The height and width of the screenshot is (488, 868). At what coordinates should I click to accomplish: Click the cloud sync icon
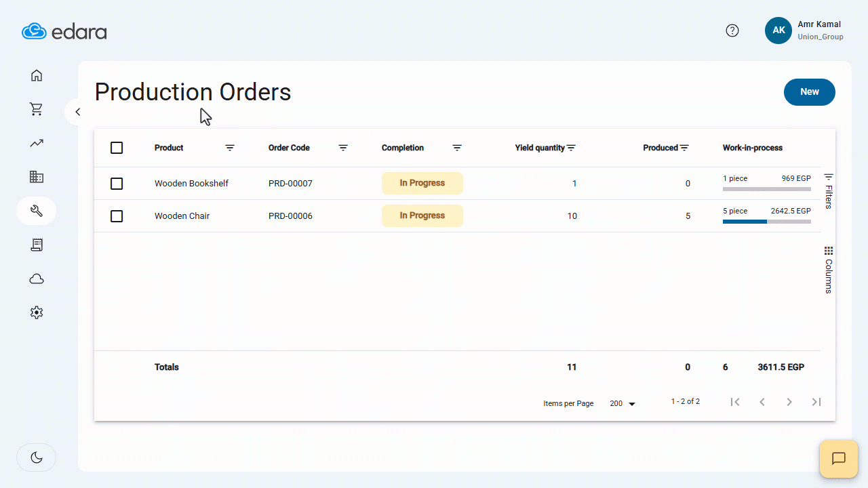(x=36, y=279)
